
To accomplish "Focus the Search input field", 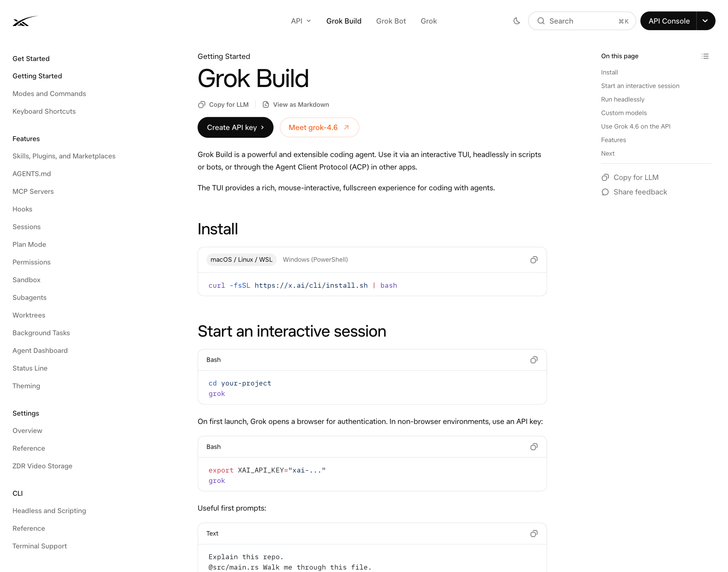I will pyautogui.click(x=582, y=21).
